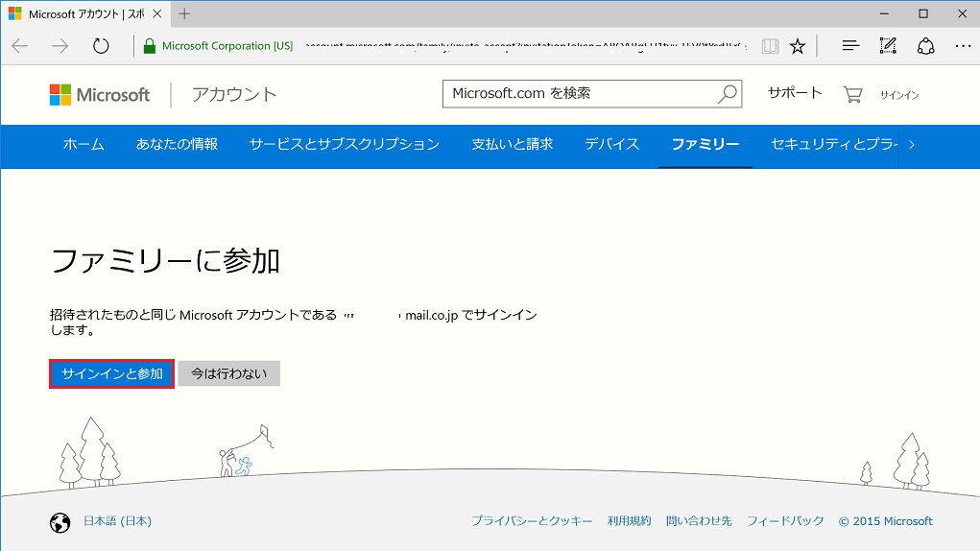Open the サポート link
The height and width of the screenshot is (551, 980).
click(x=795, y=93)
